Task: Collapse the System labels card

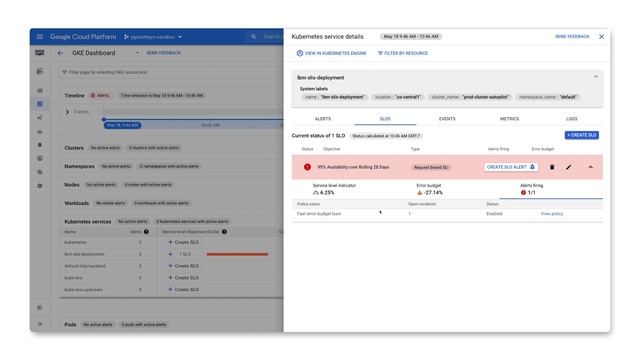Action: tap(596, 77)
